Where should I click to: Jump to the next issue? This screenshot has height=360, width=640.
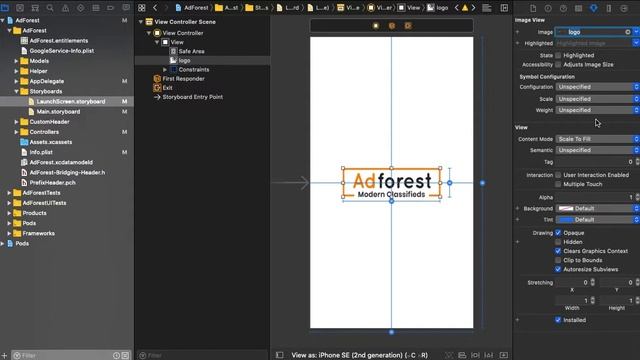(473, 8)
